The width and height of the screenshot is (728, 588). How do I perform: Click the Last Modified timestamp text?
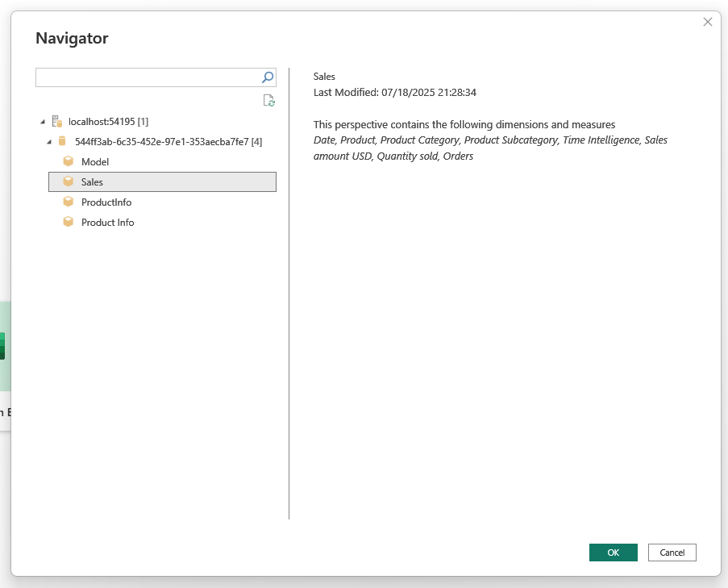[x=395, y=93]
